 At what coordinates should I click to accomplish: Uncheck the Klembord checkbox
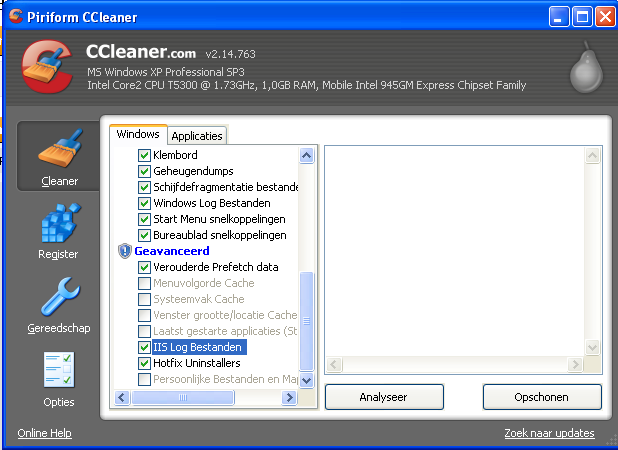coord(144,155)
